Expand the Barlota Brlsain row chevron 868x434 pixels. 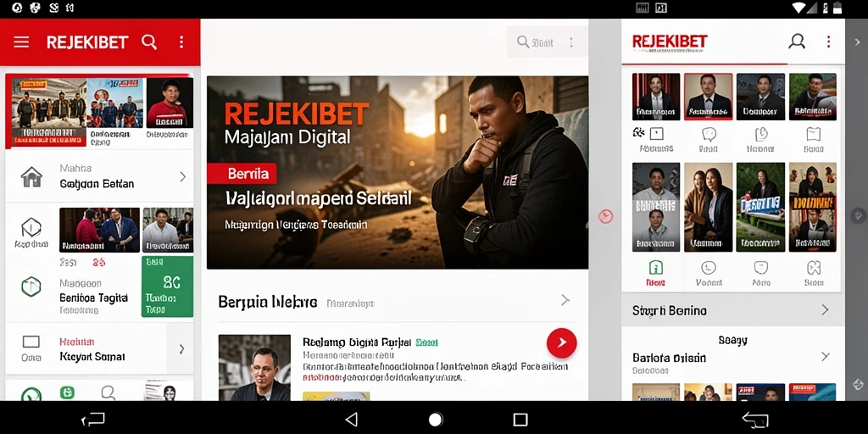tap(825, 357)
